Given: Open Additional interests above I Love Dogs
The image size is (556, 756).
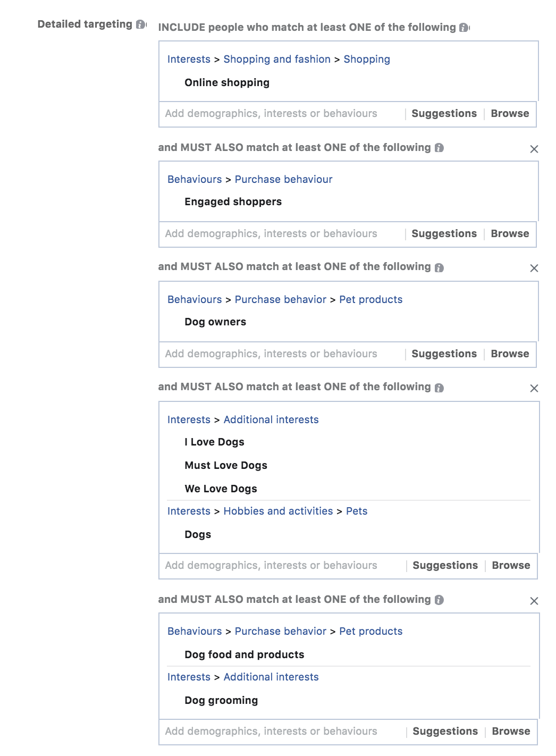Looking at the screenshot, I should pyautogui.click(x=271, y=419).
